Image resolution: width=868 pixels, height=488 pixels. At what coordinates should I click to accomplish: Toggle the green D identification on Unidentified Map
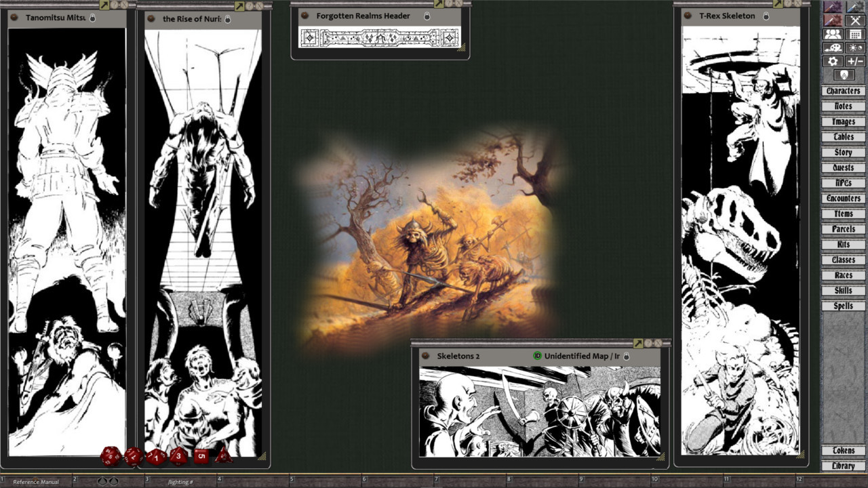coord(537,356)
